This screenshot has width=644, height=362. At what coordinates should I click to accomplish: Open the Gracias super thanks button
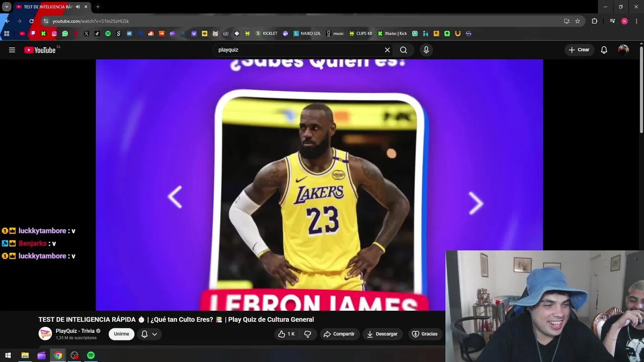pos(425,334)
